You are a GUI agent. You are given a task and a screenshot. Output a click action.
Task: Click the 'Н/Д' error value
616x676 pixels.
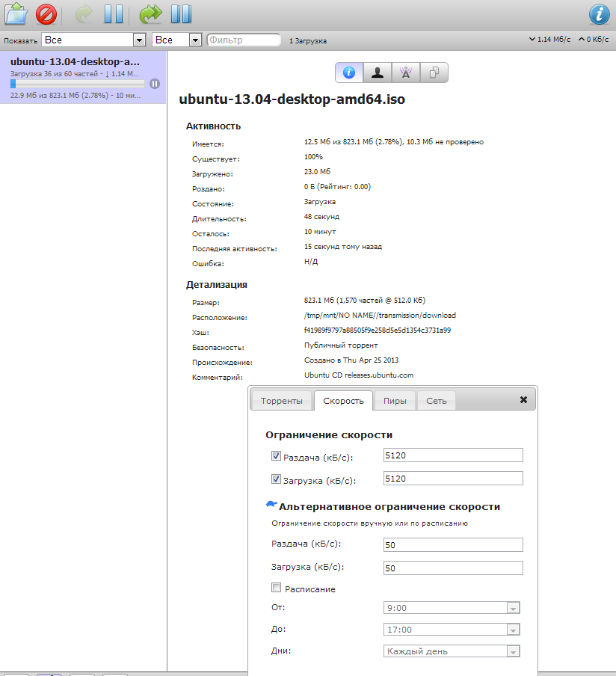click(x=311, y=262)
